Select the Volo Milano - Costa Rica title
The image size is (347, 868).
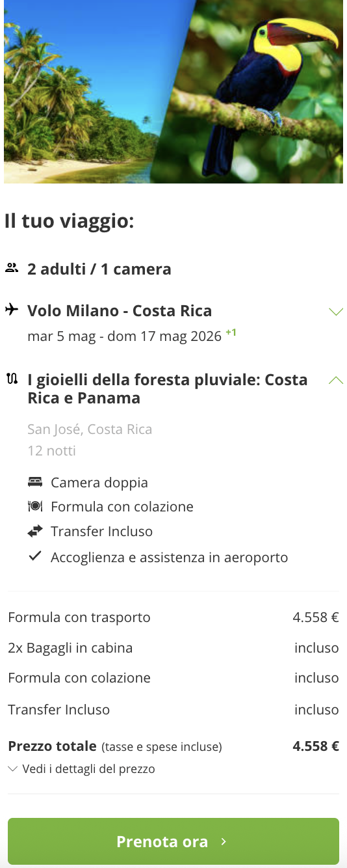(120, 310)
